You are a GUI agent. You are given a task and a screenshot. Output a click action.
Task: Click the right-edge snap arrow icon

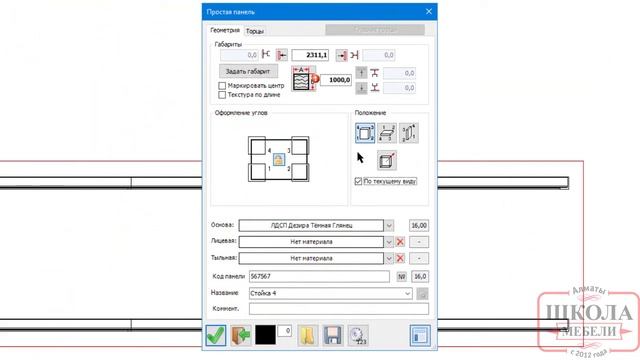point(342,55)
